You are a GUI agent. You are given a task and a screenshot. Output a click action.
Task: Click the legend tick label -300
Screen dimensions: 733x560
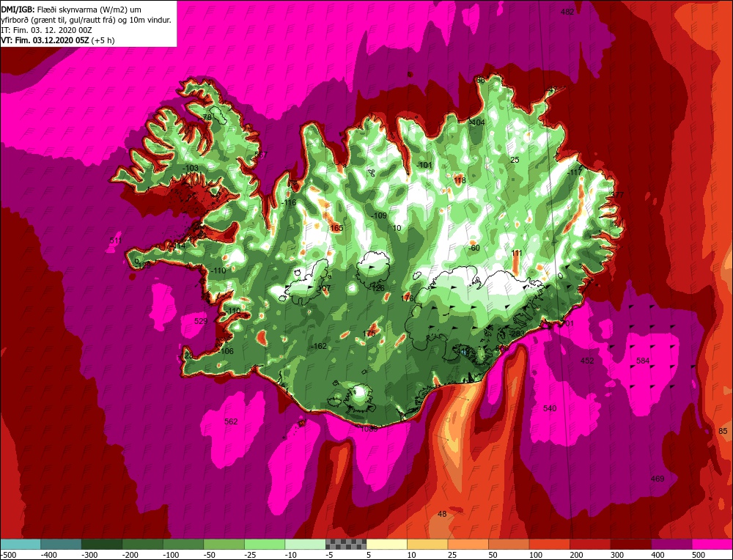[x=89, y=556]
